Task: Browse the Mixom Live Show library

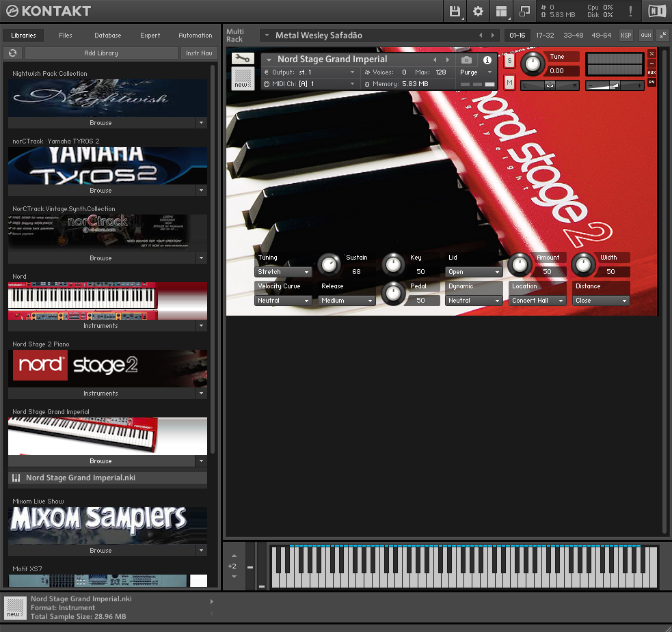Action: pyautogui.click(x=101, y=550)
